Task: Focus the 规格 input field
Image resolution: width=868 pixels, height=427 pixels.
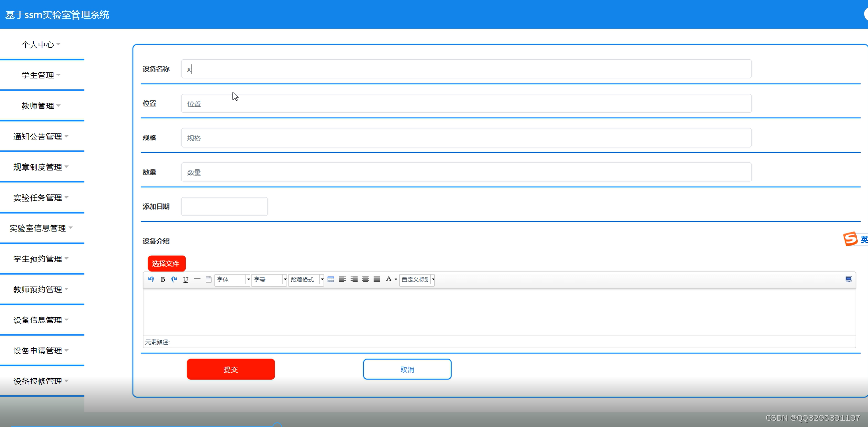Action: pos(466,138)
